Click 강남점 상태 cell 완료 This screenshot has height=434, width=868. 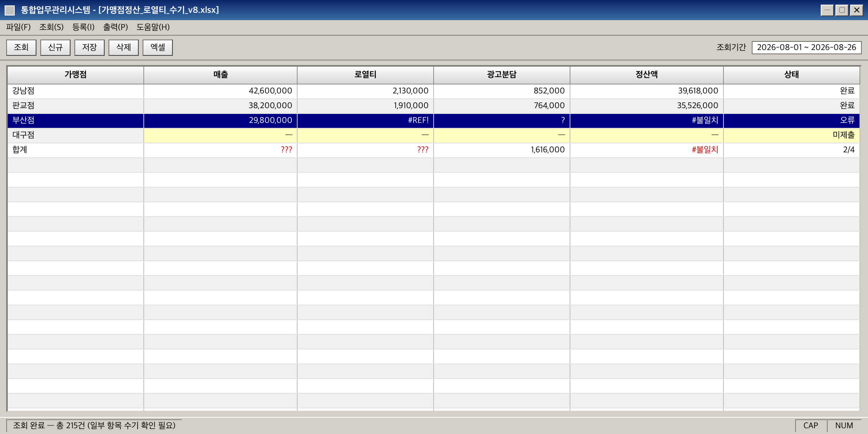[x=792, y=91]
